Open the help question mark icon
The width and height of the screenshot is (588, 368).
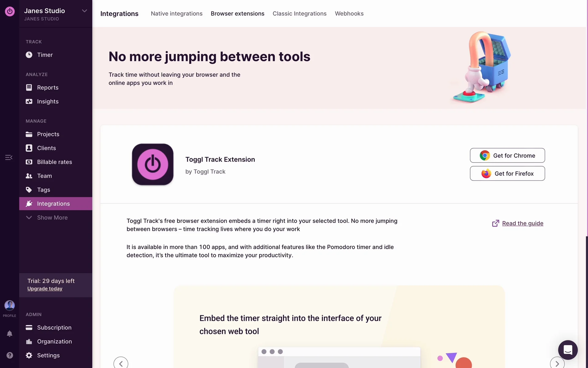[9, 355]
